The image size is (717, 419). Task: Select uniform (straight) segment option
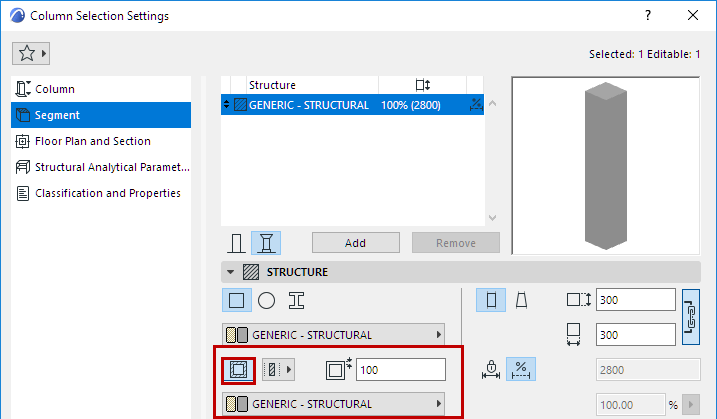pyautogui.click(x=491, y=300)
